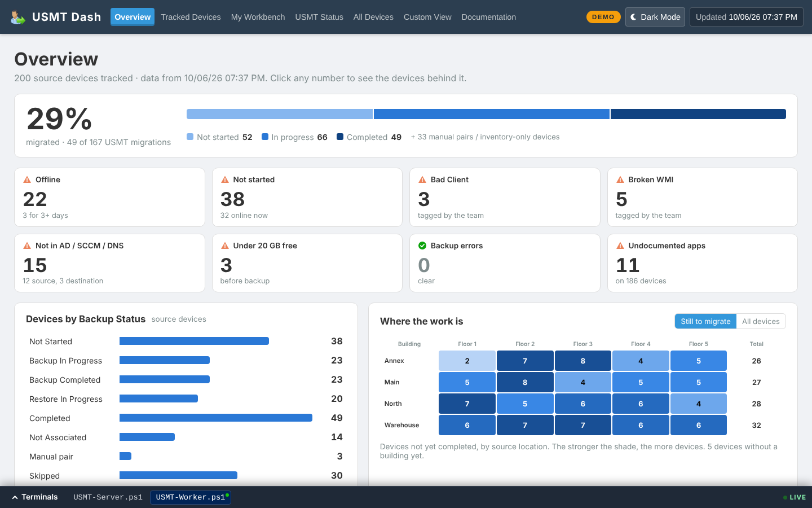Click the Backup errors green check icon
Screen dimensions: 812x508
click(422, 246)
